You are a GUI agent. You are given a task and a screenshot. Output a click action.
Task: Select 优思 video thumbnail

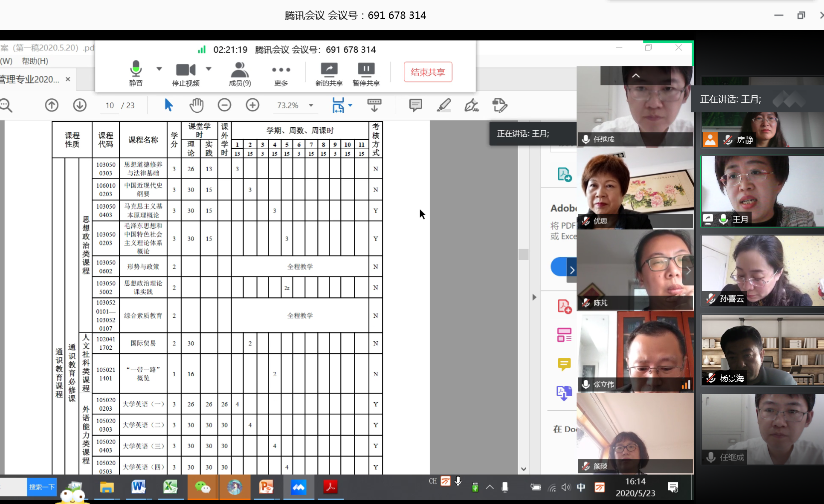pyautogui.click(x=635, y=188)
